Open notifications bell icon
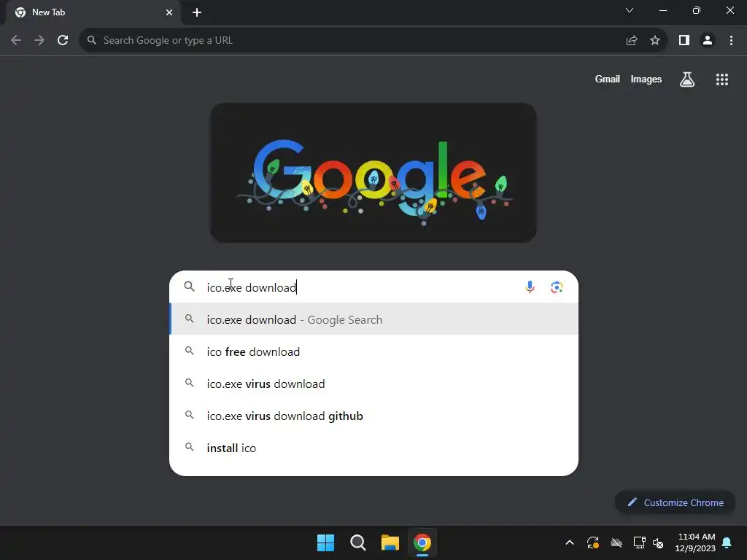The height and width of the screenshot is (560, 747). 727,542
